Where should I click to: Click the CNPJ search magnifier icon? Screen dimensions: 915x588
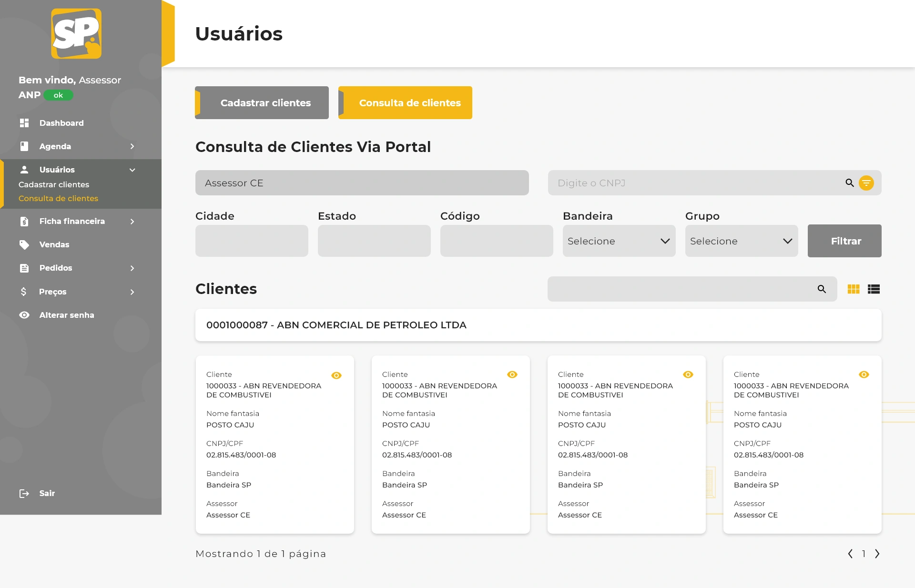click(x=849, y=183)
